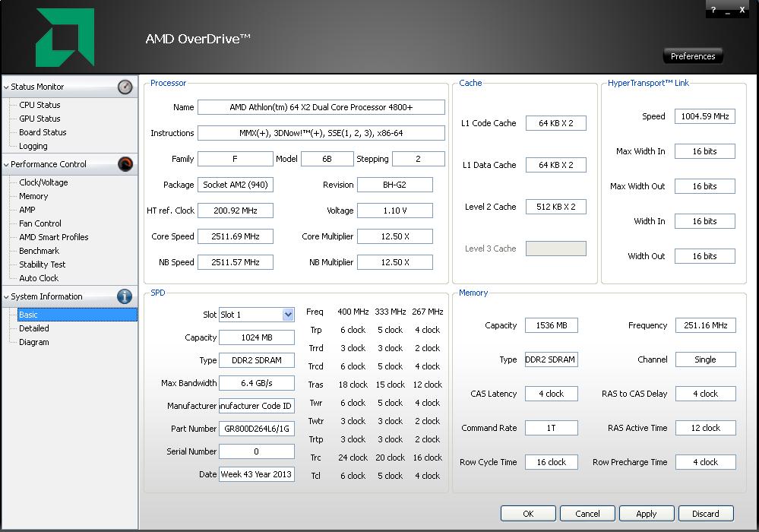
Task: Open the Logging page
Action: pyautogui.click(x=33, y=146)
